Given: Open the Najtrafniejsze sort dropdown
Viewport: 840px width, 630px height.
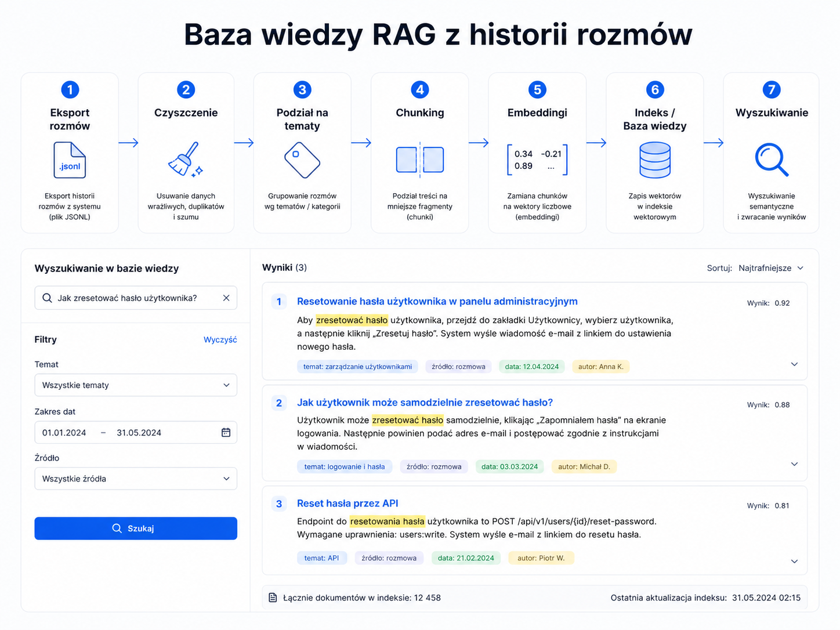Looking at the screenshot, I should [x=771, y=268].
